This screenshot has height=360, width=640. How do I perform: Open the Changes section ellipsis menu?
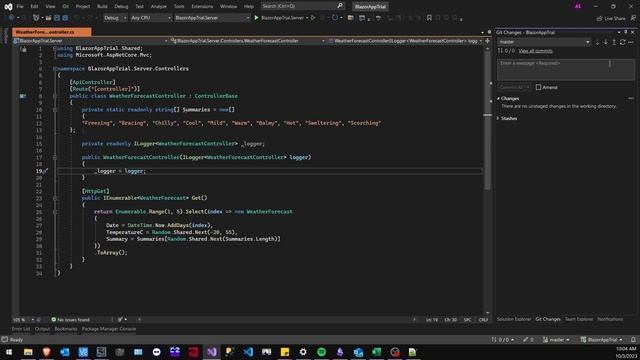click(x=631, y=98)
